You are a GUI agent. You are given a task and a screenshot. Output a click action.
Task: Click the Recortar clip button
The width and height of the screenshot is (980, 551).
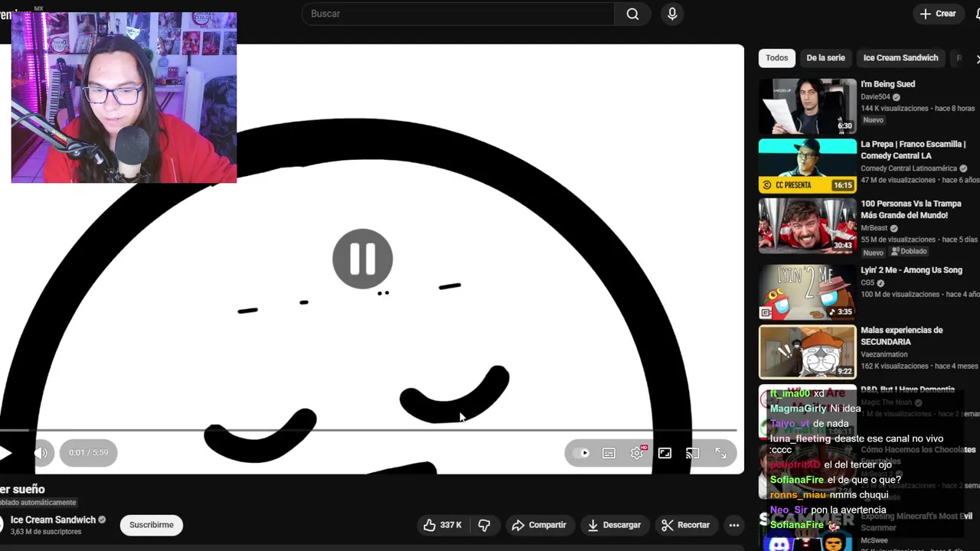tap(686, 525)
